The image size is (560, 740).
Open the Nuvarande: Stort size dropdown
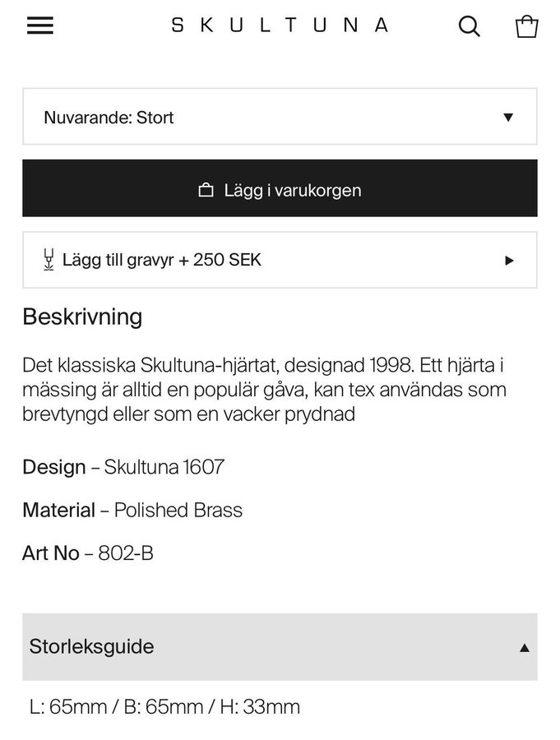click(280, 117)
